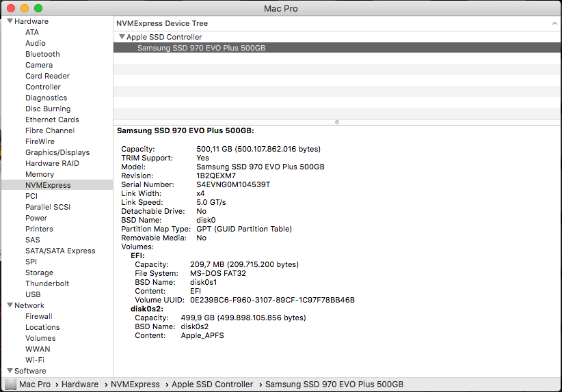Click the EFI volume heading
562x392 pixels.
[x=137, y=255]
